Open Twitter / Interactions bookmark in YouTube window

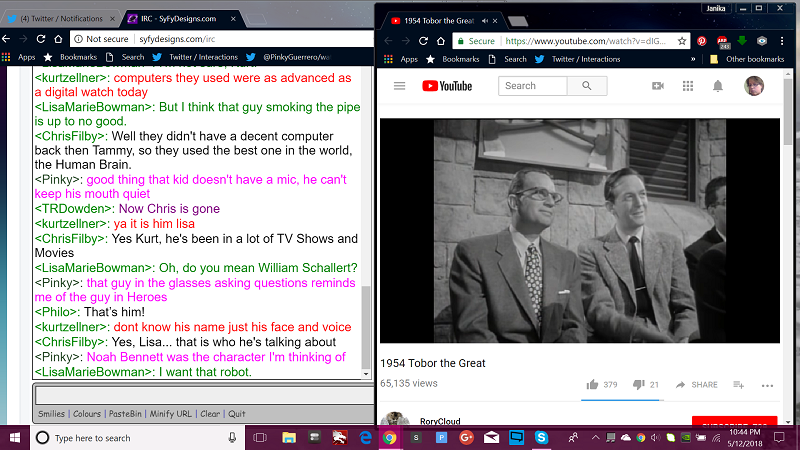pyautogui.click(x=578, y=59)
